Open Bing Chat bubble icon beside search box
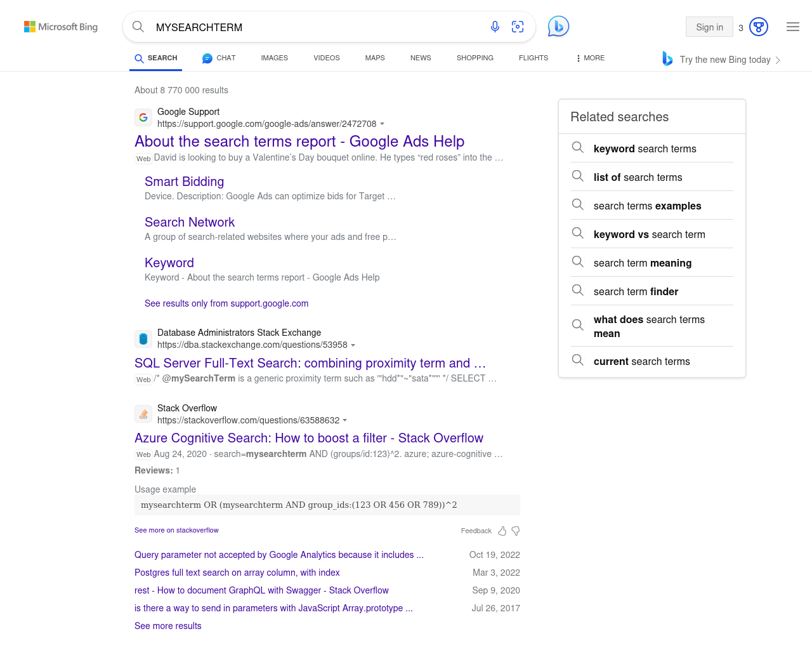 [x=558, y=26]
